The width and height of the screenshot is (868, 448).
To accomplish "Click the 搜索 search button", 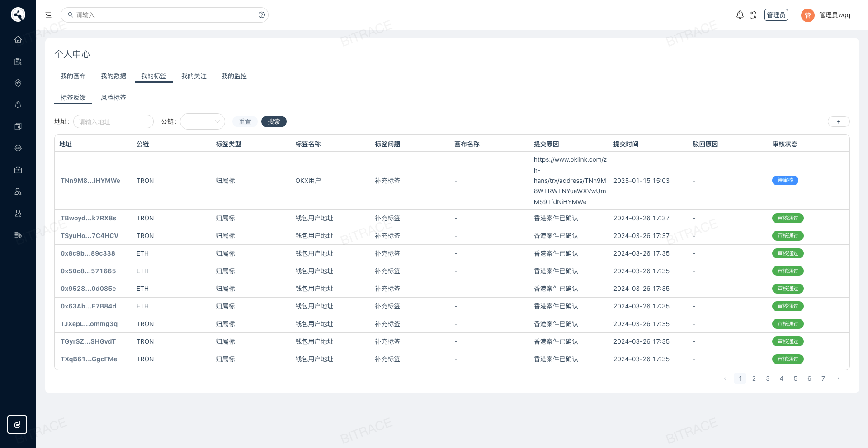I will pyautogui.click(x=274, y=121).
